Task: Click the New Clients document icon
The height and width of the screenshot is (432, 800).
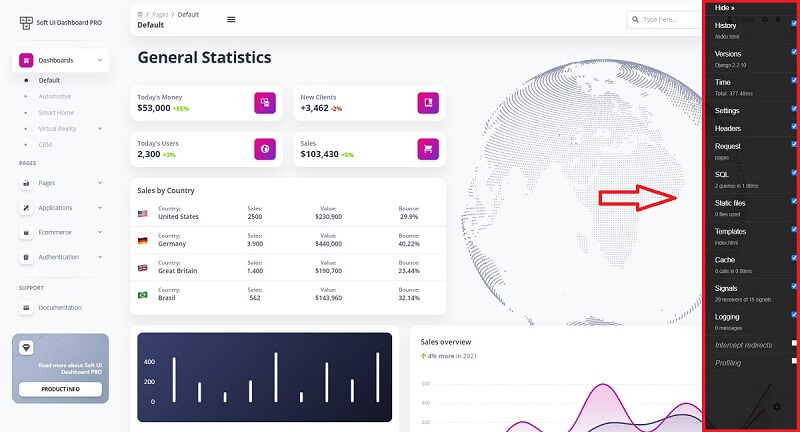Action: click(428, 102)
